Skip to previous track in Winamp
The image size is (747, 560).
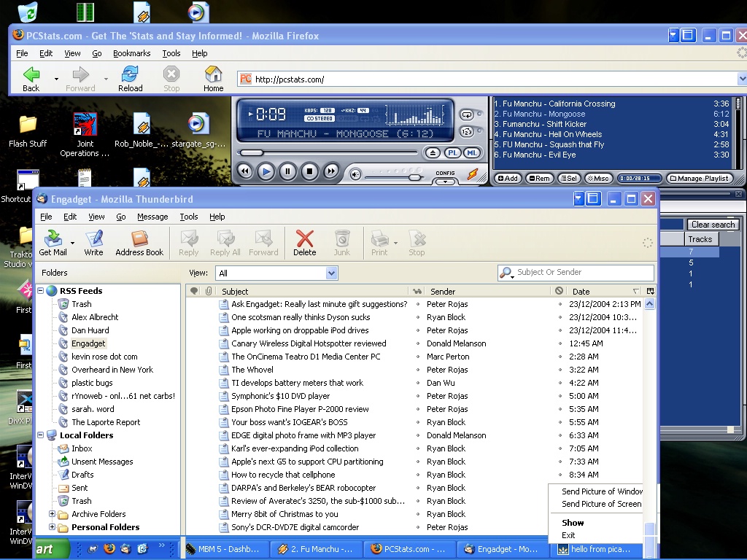(245, 171)
